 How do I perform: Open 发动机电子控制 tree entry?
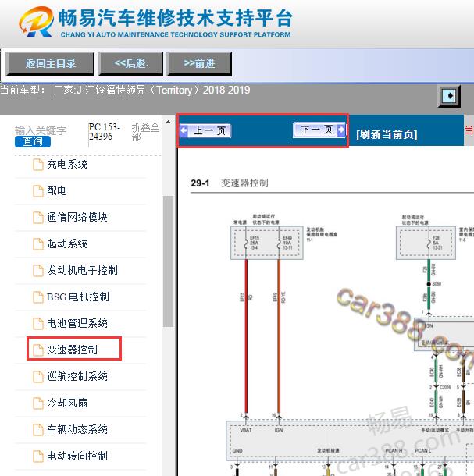[x=82, y=270]
